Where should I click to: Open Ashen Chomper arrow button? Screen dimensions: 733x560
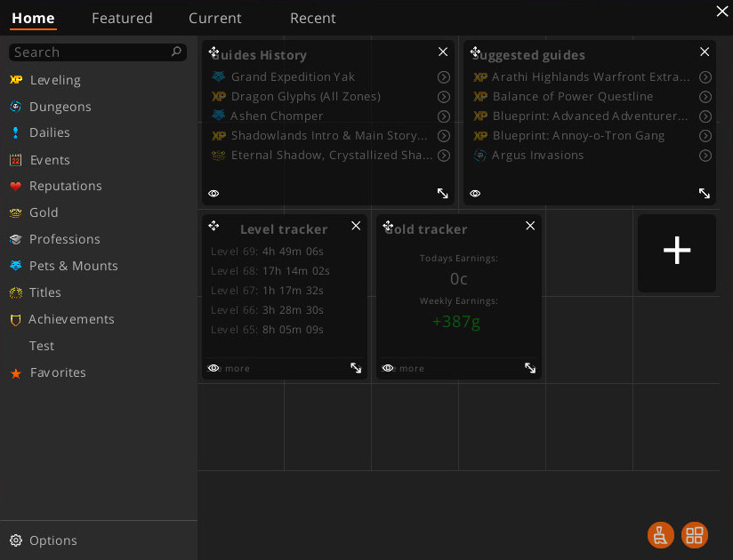[444, 116]
